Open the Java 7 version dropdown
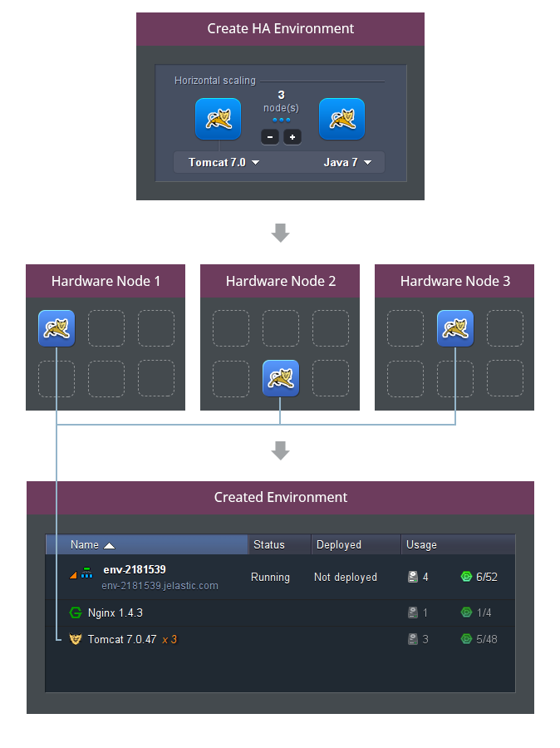This screenshot has height=748, width=560. click(x=347, y=163)
